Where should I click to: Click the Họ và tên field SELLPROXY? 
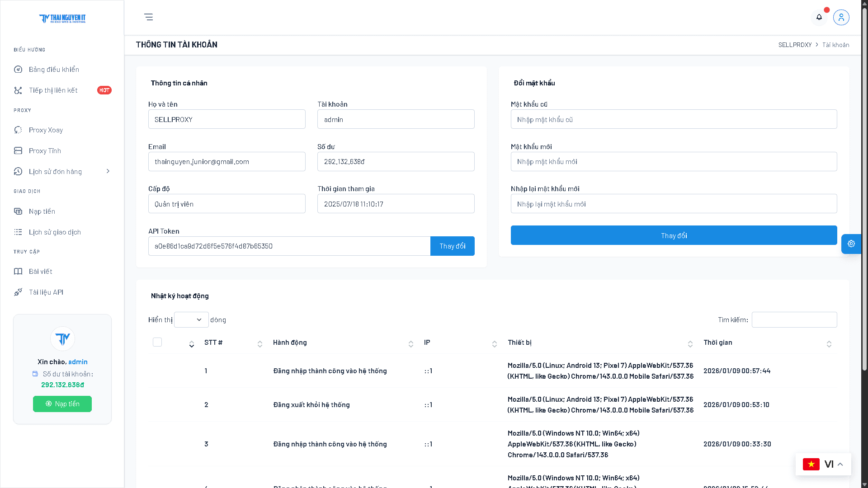[227, 119]
